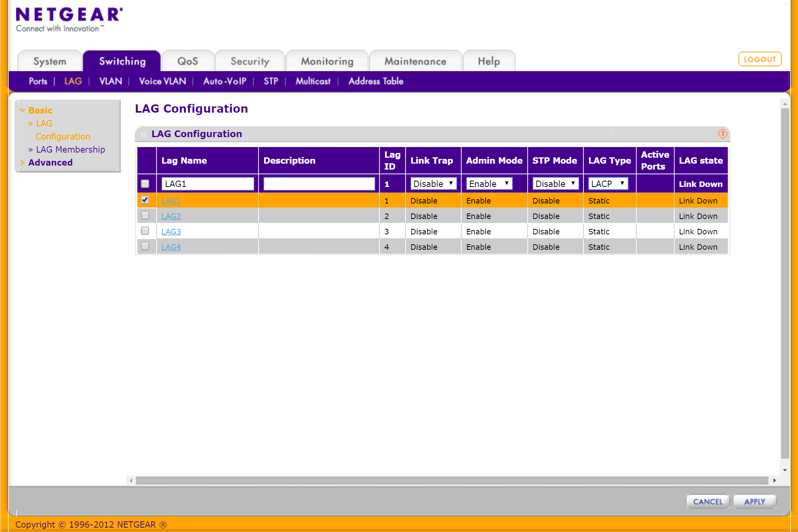Open the VLAN submenu item
The image size is (798, 532).
(x=110, y=81)
